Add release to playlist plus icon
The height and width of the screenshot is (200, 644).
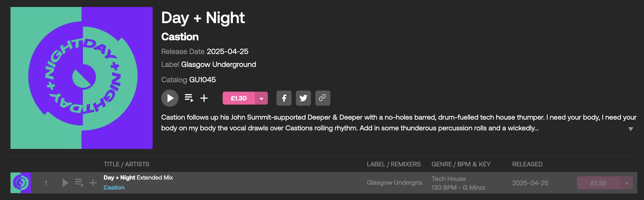(204, 98)
